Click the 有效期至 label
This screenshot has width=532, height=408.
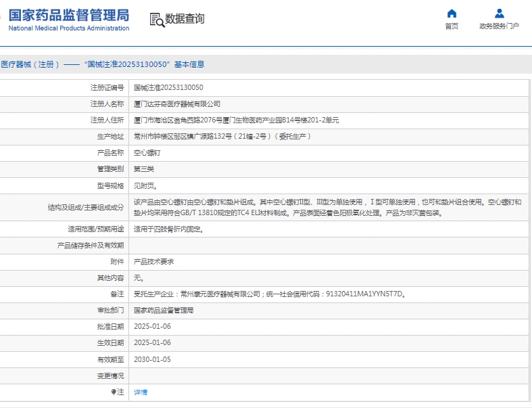click(111, 359)
